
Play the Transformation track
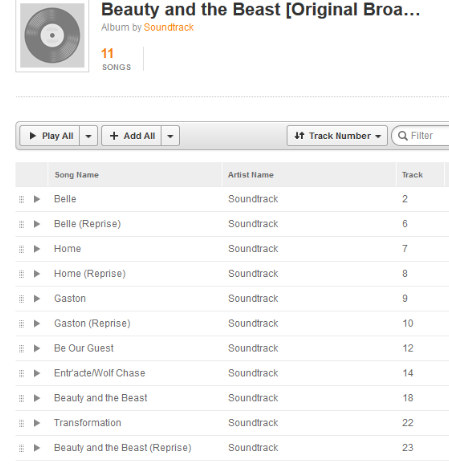pyautogui.click(x=37, y=423)
